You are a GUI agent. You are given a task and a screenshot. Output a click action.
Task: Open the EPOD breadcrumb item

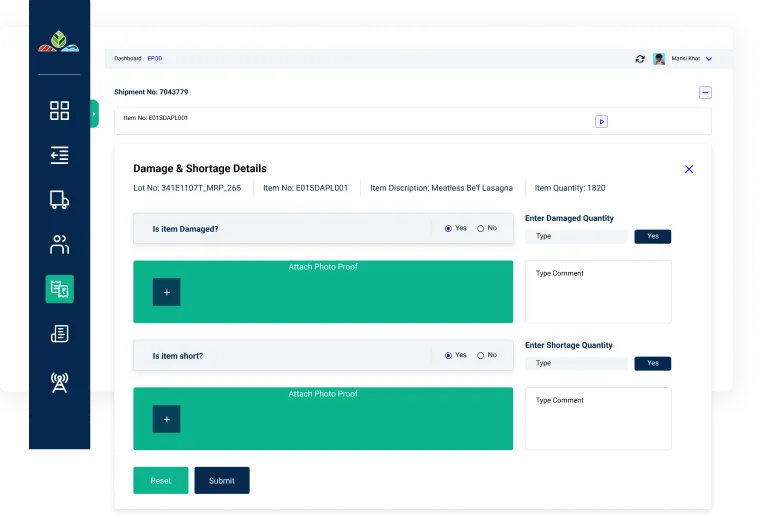(154, 59)
